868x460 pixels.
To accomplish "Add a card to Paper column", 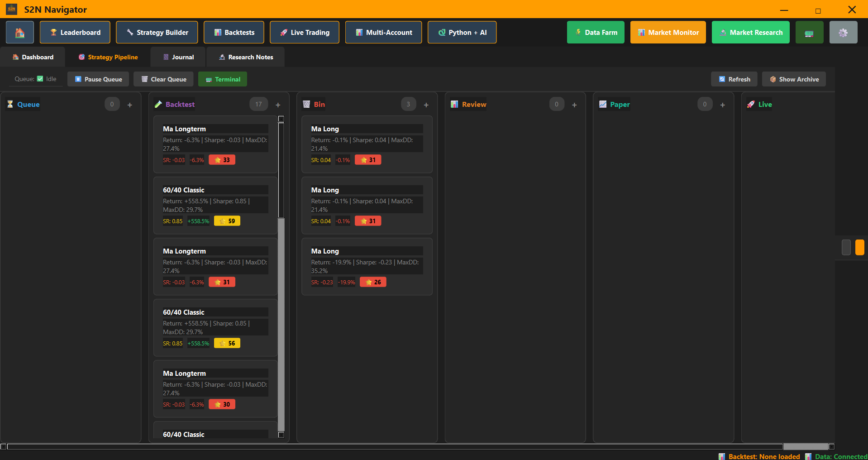I will [x=723, y=105].
